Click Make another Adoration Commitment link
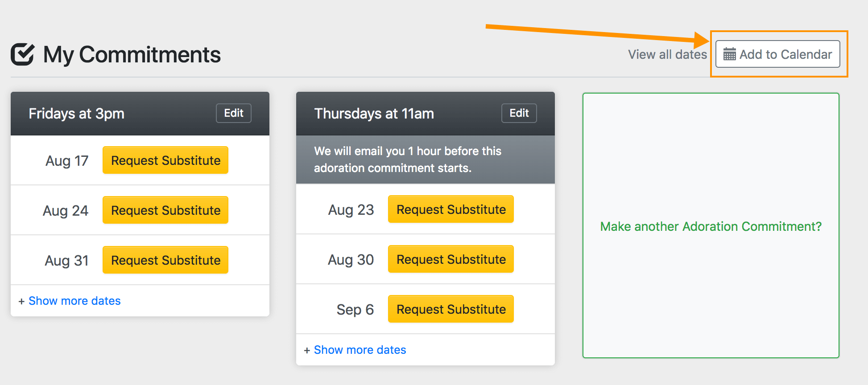868x385 pixels. (x=711, y=226)
